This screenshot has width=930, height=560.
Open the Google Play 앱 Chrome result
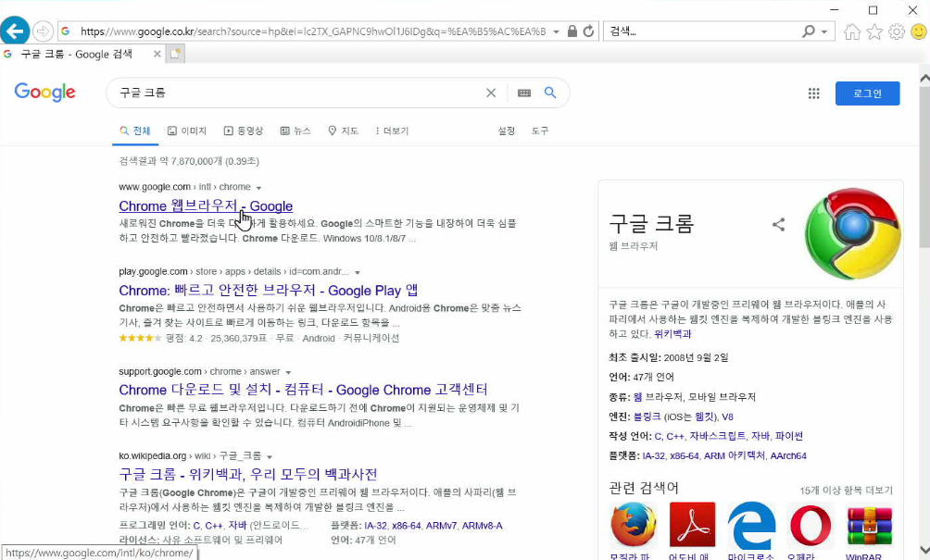(x=269, y=291)
